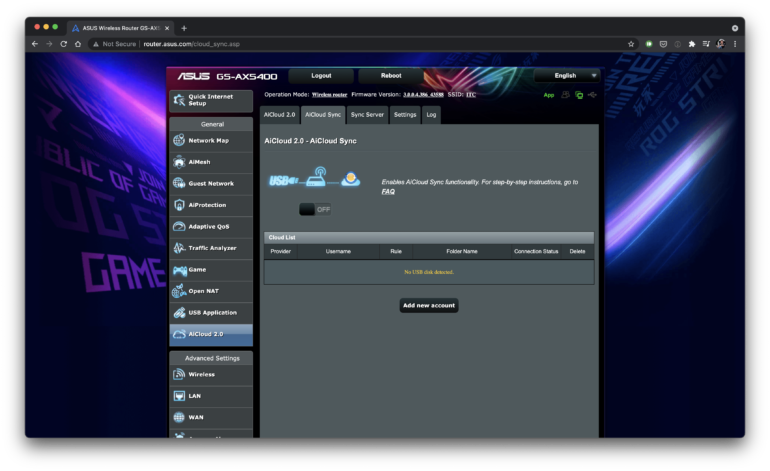Click the Game controller icon
This screenshot has width=770, height=471.
(179, 270)
